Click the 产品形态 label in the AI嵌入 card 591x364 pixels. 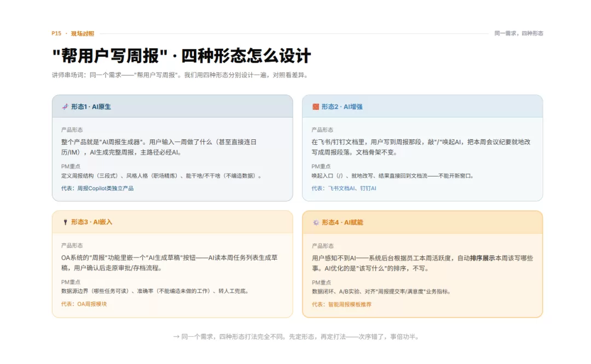coord(72,245)
